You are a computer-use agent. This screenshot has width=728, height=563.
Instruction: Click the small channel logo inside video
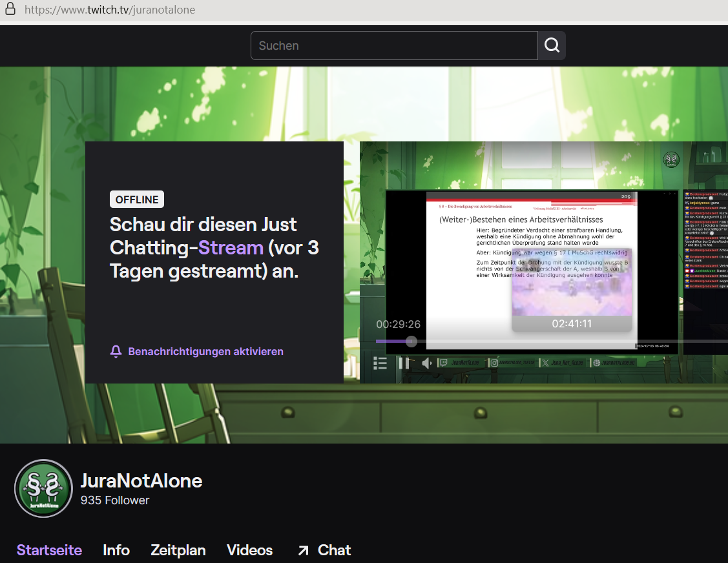[x=671, y=159]
